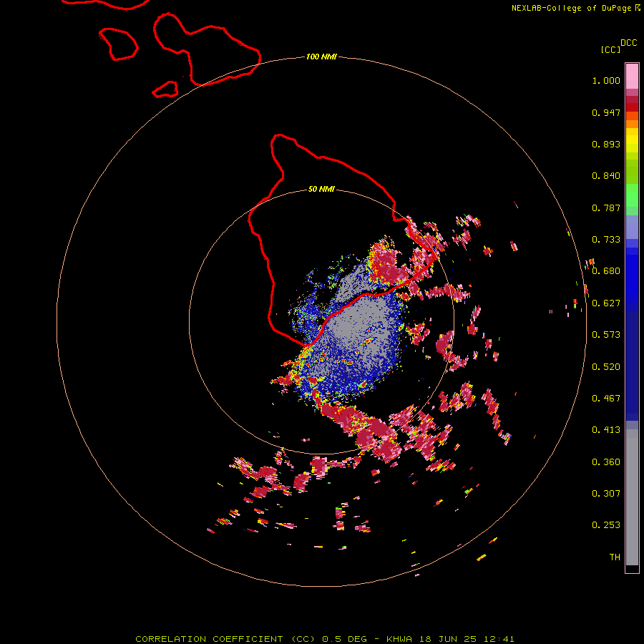Click the 0.787 legend value
644x644 pixels.
(x=606, y=208)
